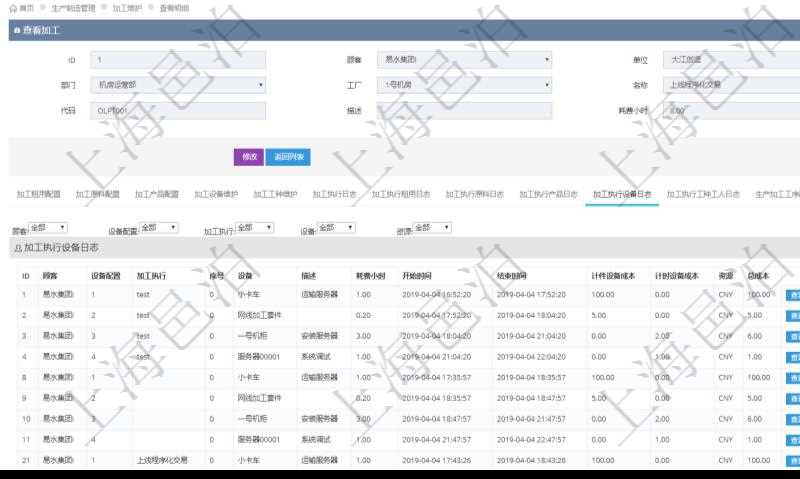Switch to 加工执行租用日志 tab
The image size is (800, 479).
click(x=401, y=194)
